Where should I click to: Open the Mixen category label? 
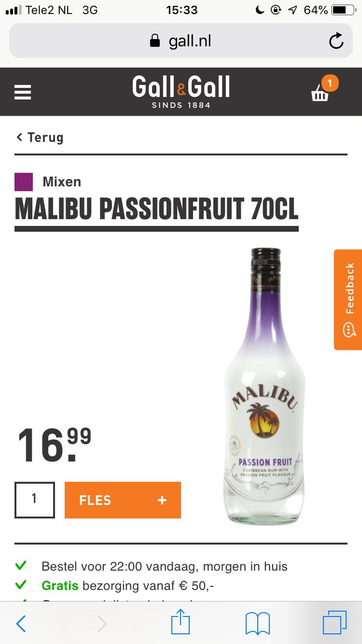tap(62, 182)
